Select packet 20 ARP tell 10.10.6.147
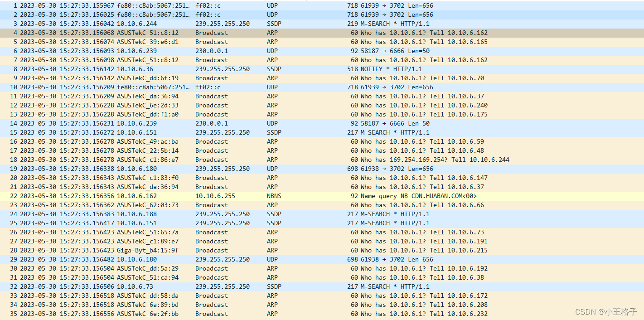This screenshot has width=644, height=320. pos(322,178)
